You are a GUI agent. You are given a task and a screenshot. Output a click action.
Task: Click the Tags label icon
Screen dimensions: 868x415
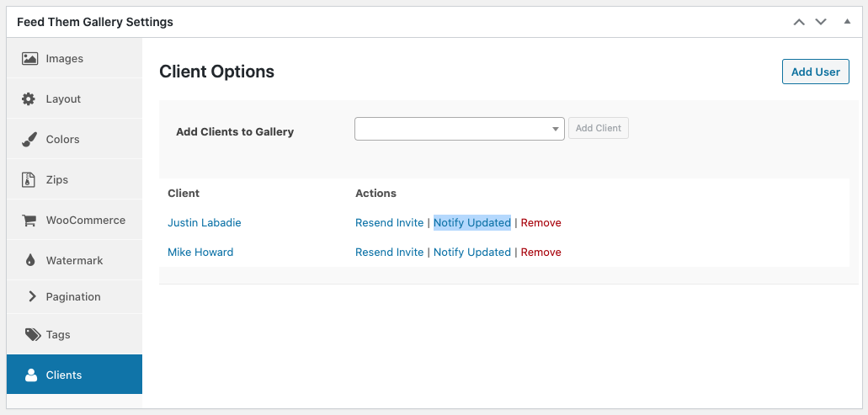pyautogui.click(x=33, y=334)
